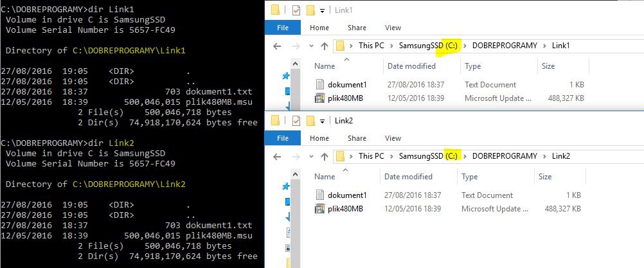Click the Properties checkmark icon in Link1 title bar

coord(296,10)
